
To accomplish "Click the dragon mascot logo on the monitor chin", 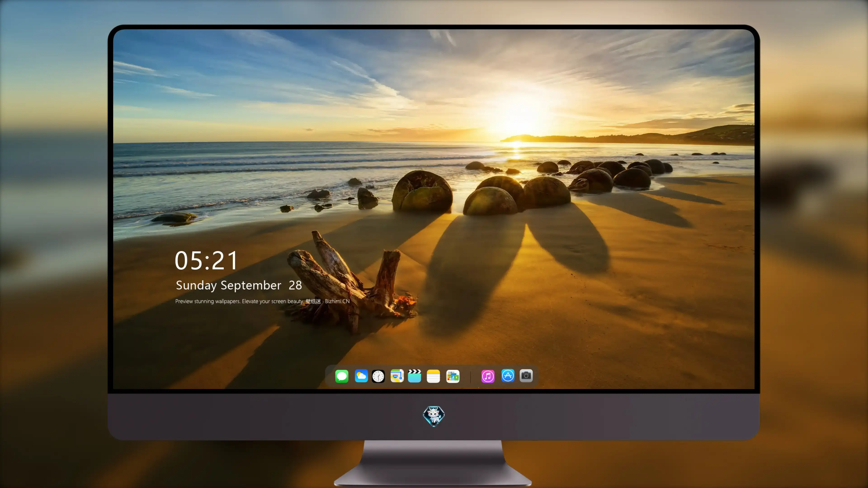I will (434, 416).
